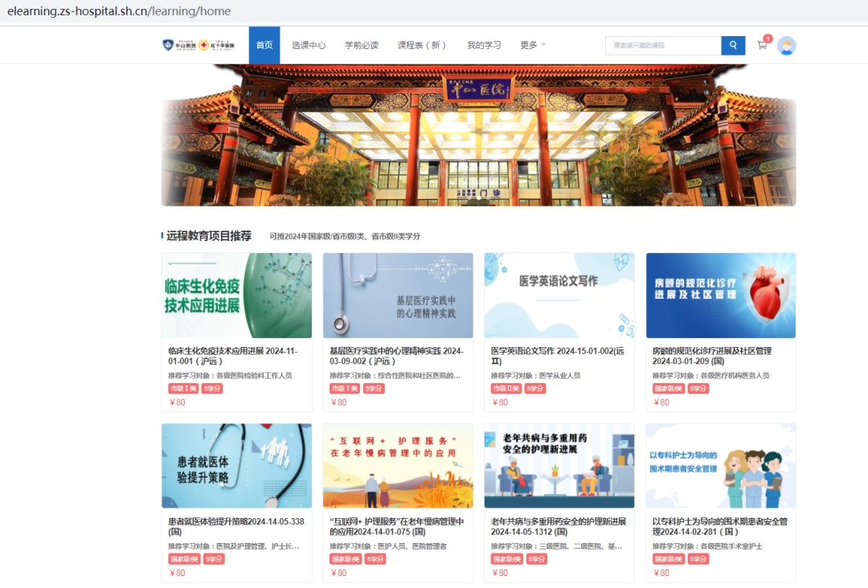Click course title 医学英语论文写作 2024-15-01-002
The height and width of the screenshot is (588, 868).
pos(558,356)
